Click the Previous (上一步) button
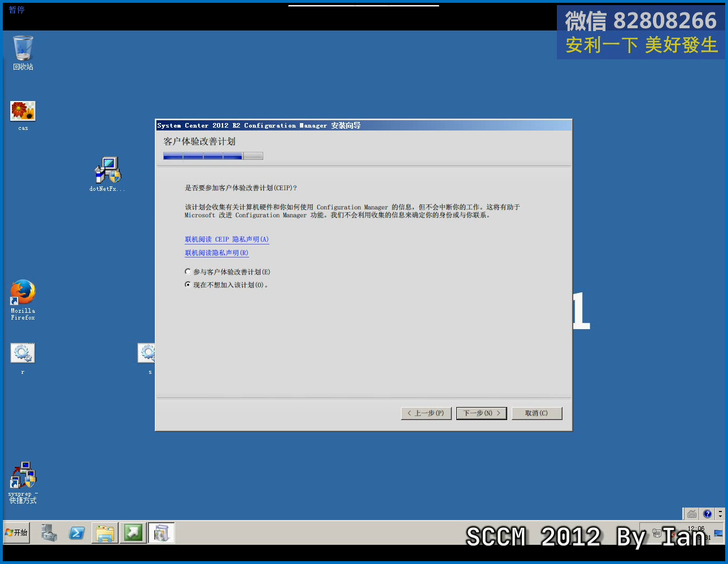Screen dimensions: 728x564 [x=426, y=413]
